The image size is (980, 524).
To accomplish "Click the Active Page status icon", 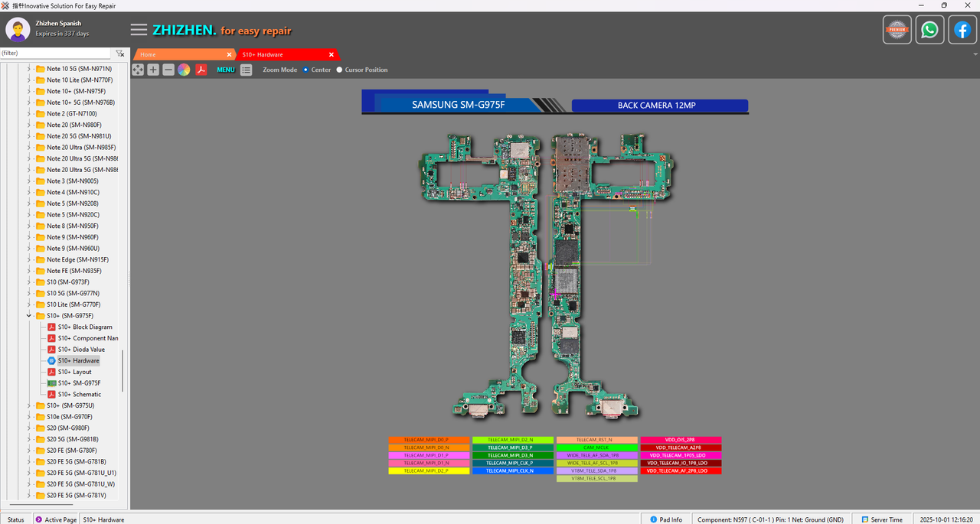I will 39,519.
